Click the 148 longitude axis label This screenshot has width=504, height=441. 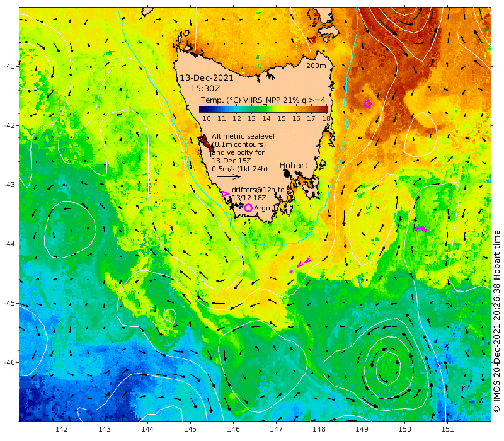point(319,429)
